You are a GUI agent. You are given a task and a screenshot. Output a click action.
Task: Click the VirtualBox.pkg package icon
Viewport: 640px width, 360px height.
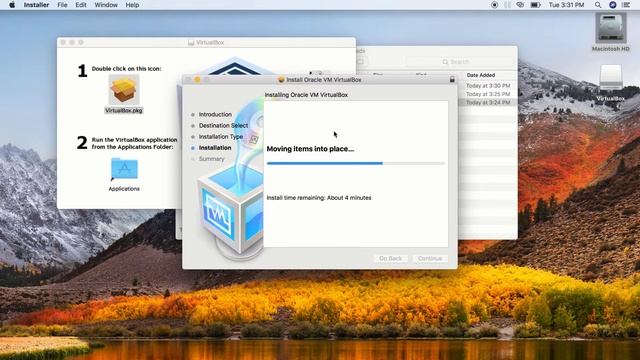click(x=124, y=90)
